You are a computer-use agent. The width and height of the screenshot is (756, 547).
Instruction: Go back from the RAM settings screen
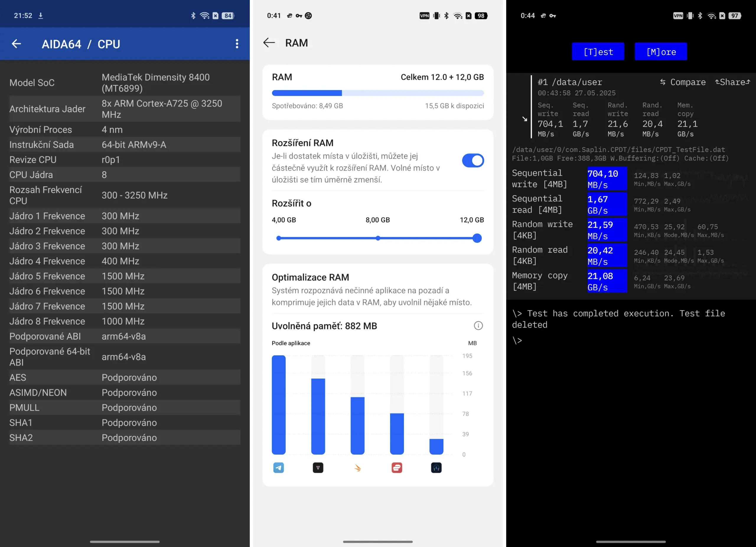[269, 43]
